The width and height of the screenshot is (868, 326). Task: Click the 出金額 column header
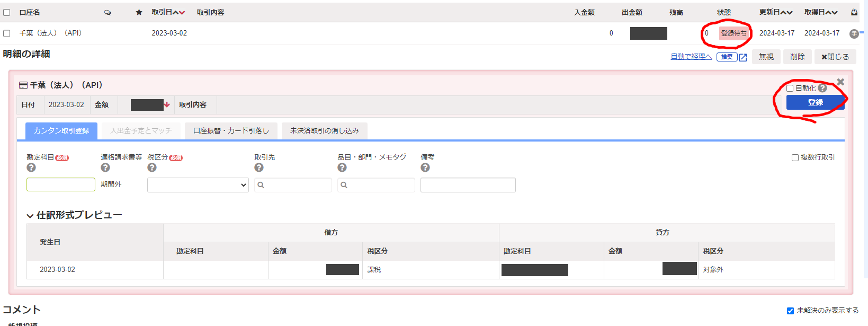(632, 12)
